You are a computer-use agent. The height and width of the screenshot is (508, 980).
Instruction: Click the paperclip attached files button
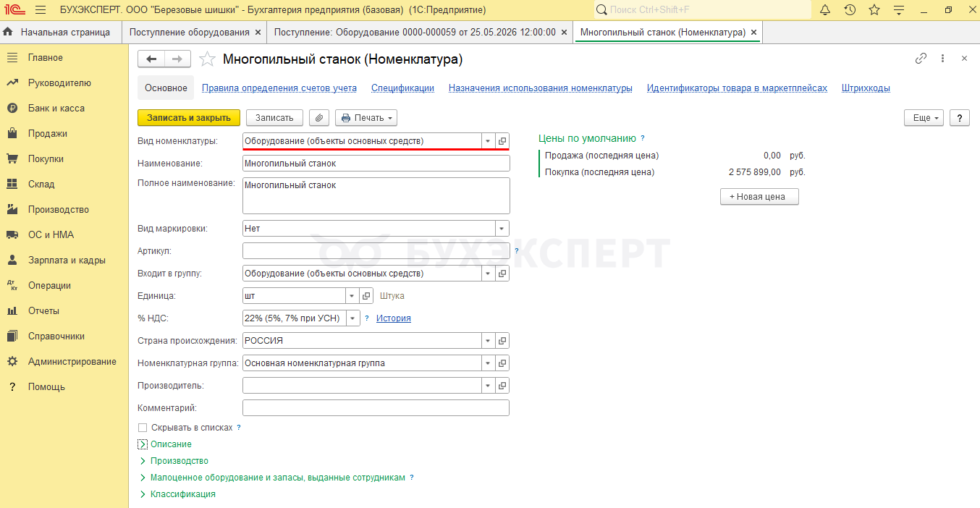[319, 118]
